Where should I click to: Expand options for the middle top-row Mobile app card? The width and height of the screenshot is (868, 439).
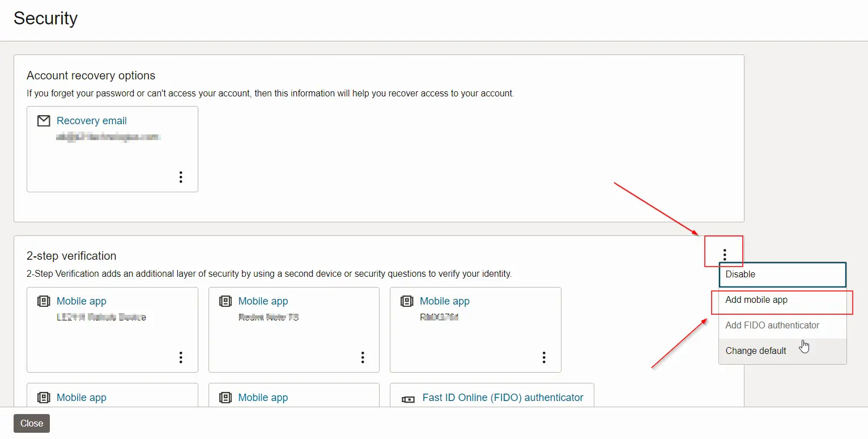tap(363, 357)
